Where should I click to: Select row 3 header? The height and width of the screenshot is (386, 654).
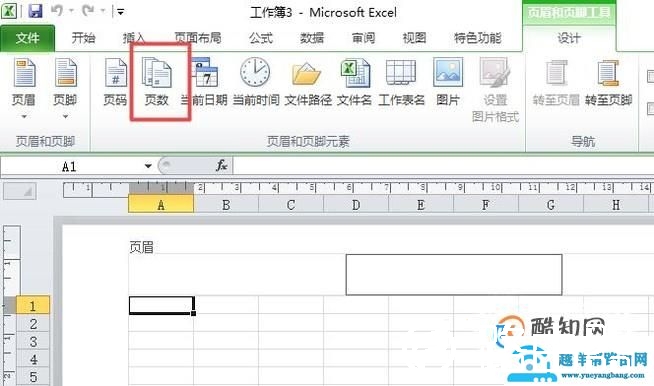click(33, 341)
